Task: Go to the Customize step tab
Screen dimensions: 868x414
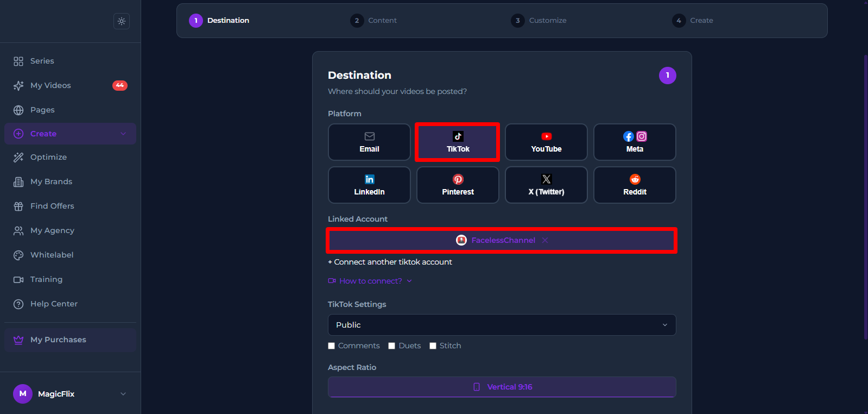Action: click(x=538, y=21)
